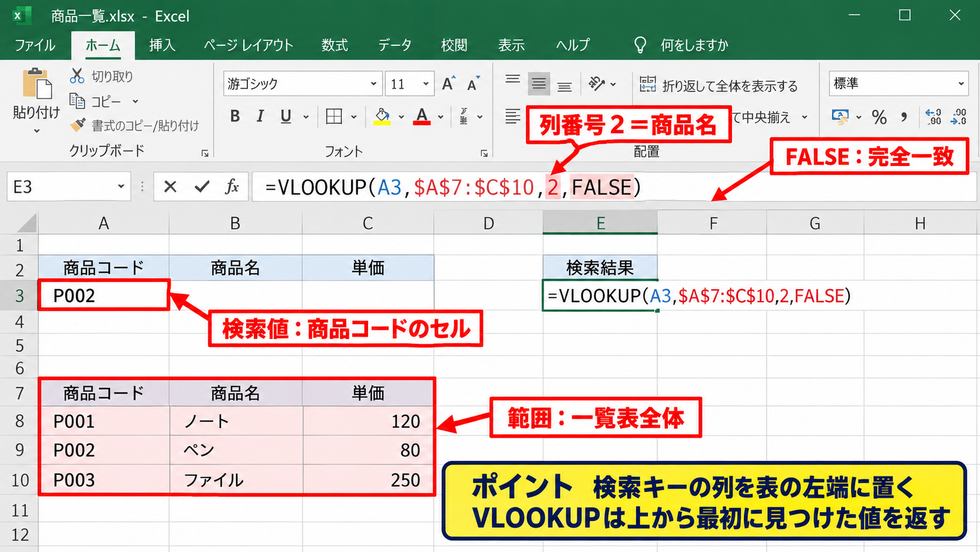Viewport: 980px width, 552px height.
Task: Confirm formula with checkmark button
Action: tap(202, 187)
